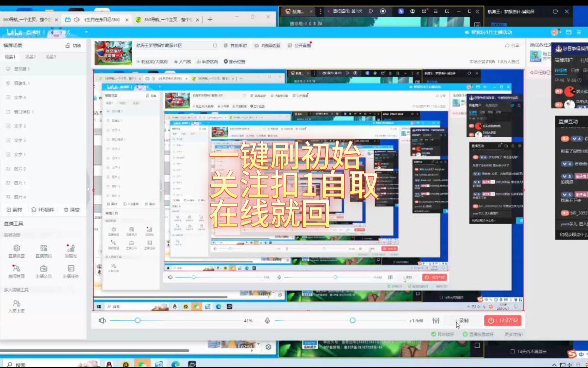The image size is (588, 368).
Task: Open the exposure boost chart tool
Action: pos(71,251)
